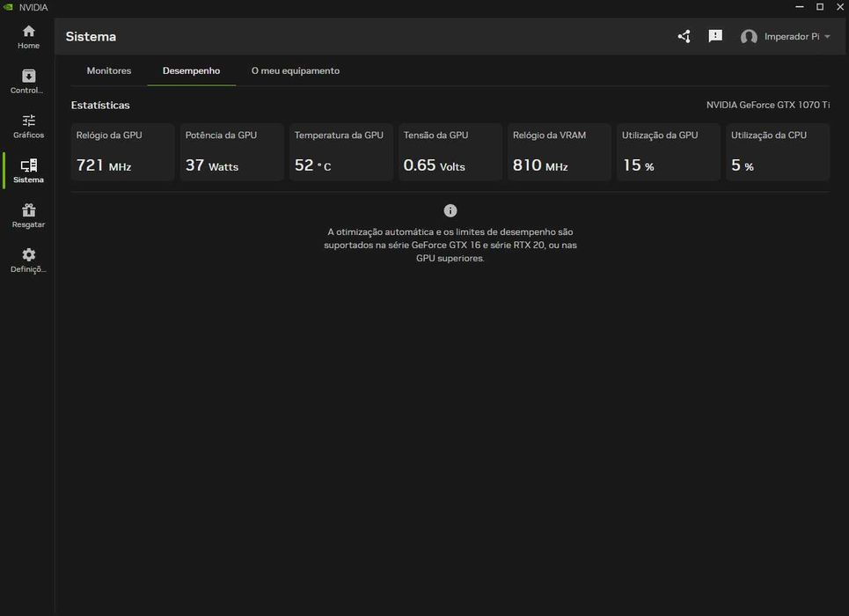Image resolution: width=849 pixels, height=616 pixels.
Task: Click the NVIDIA GeForce GTX 1070 Ti label
Action: (x=768, y=105)
